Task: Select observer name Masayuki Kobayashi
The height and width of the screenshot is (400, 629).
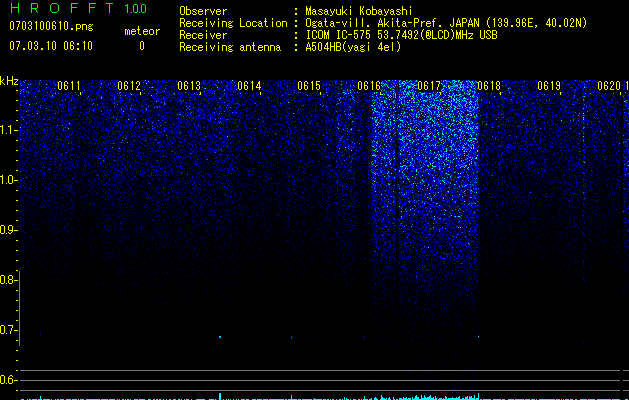Action: click(359, 11)
